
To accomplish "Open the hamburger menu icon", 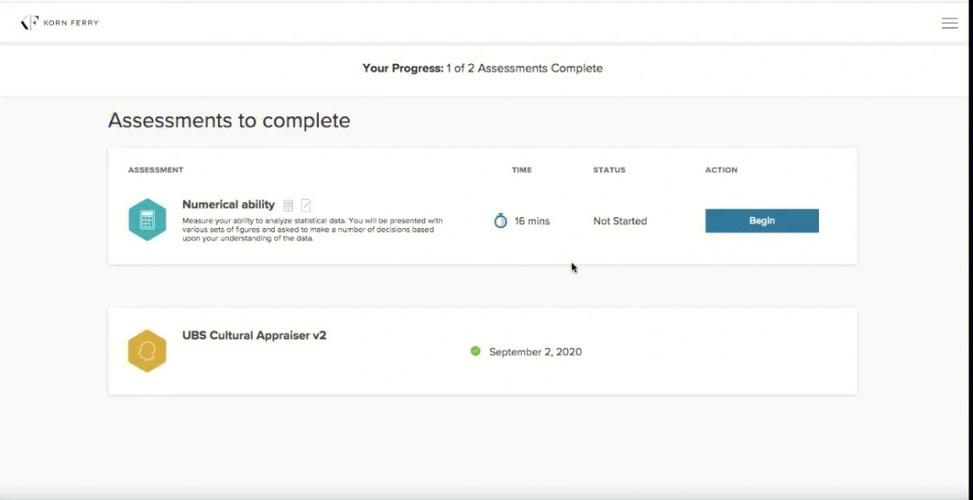I will point(949,24).
